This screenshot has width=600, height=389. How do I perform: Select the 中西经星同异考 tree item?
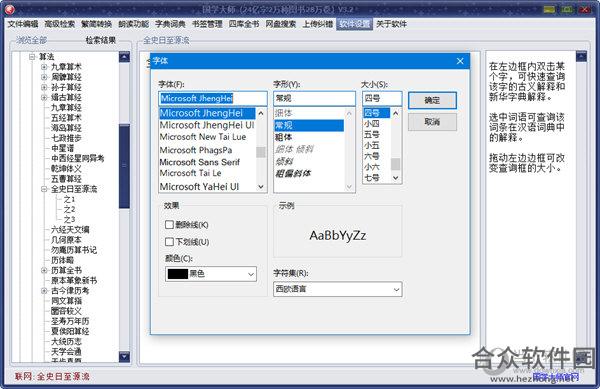coord(78,158)
